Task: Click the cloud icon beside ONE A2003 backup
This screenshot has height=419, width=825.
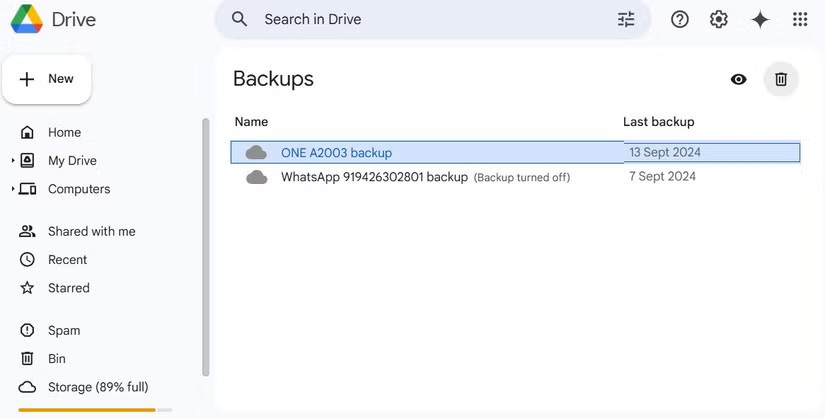Action: coord(257,153)
